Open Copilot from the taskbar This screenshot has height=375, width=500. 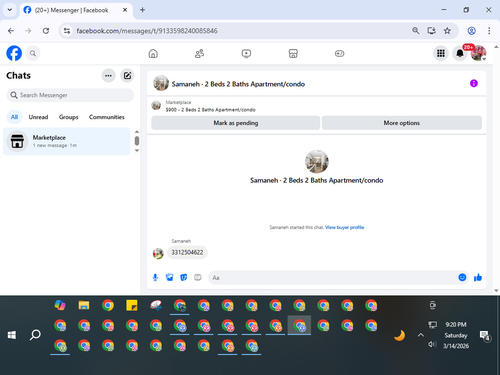pyautogui.click(x=60, y=305)
